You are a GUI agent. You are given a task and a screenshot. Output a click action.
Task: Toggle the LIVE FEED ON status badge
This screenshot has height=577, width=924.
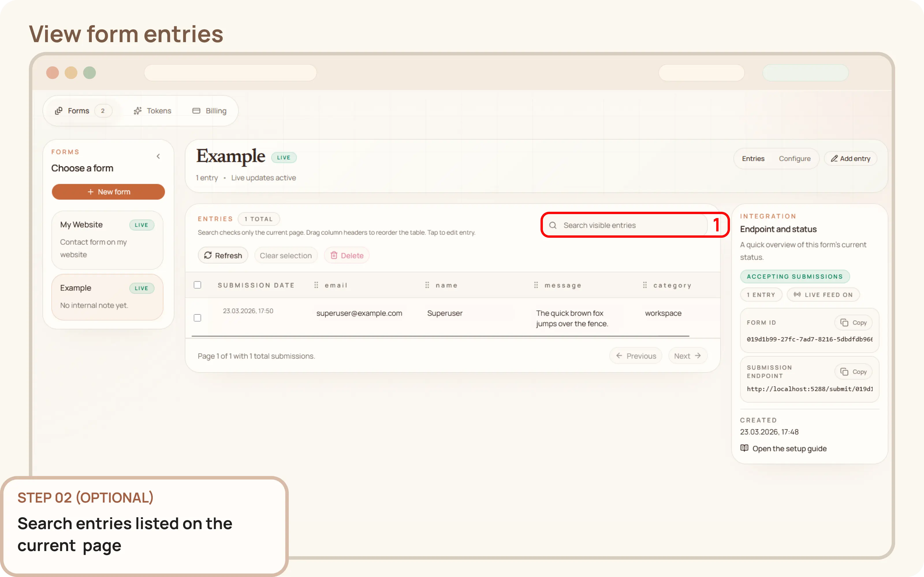pyautogui.click(x=823, y=294)
